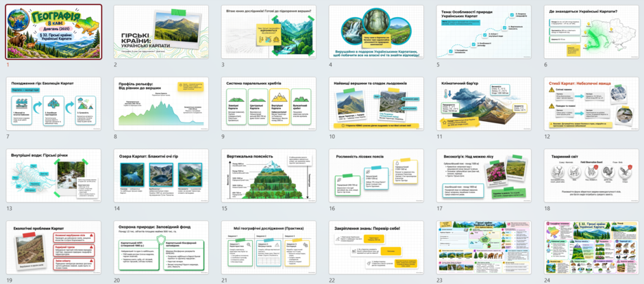The image size is (644, 284).
Task: Select slide 20 Охорона природи: Заповідний фонд
Action: pos(161,248)
